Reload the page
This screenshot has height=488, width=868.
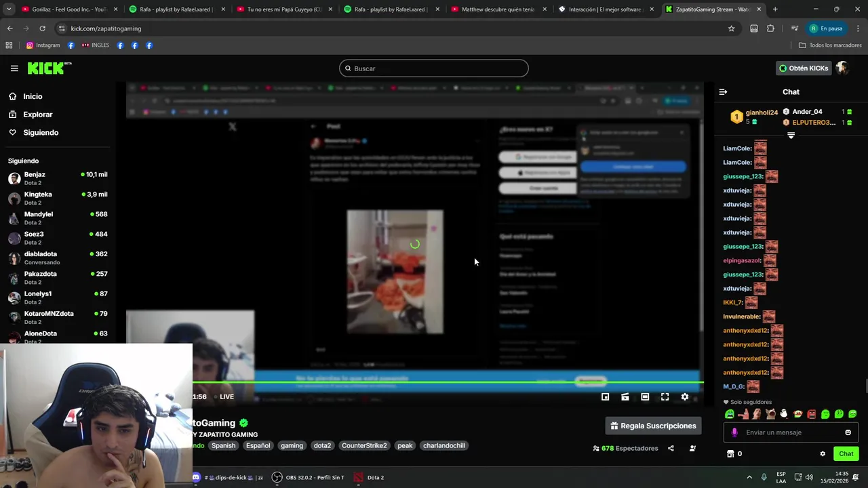click(42, 28)
